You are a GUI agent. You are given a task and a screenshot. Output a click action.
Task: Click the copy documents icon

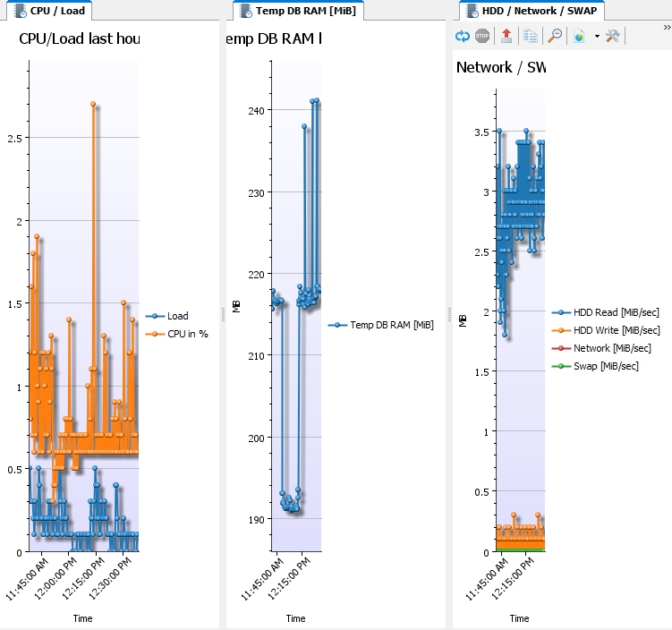coord(531,36)
